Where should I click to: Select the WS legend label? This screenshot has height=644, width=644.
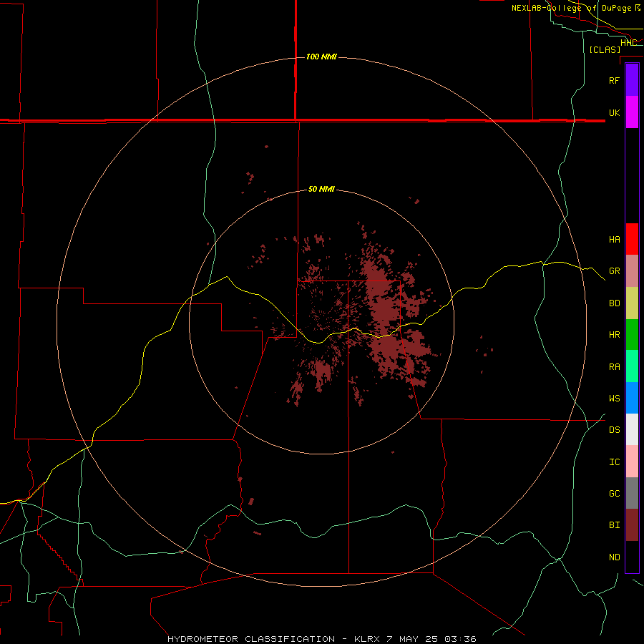pyautogui.click(x=614, y=398)
